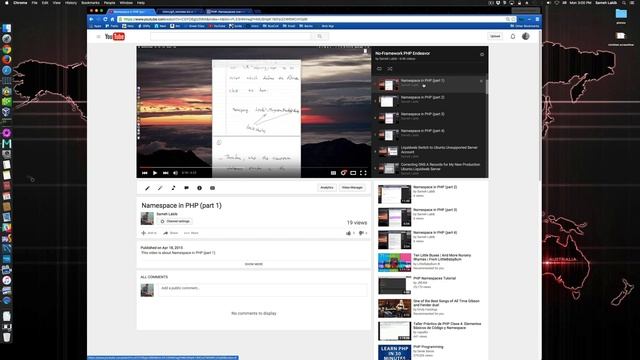Viewport: 640px width, 360px height.
Task: Toggle repeat for the playlist
Action: click(x=379, y=69)
